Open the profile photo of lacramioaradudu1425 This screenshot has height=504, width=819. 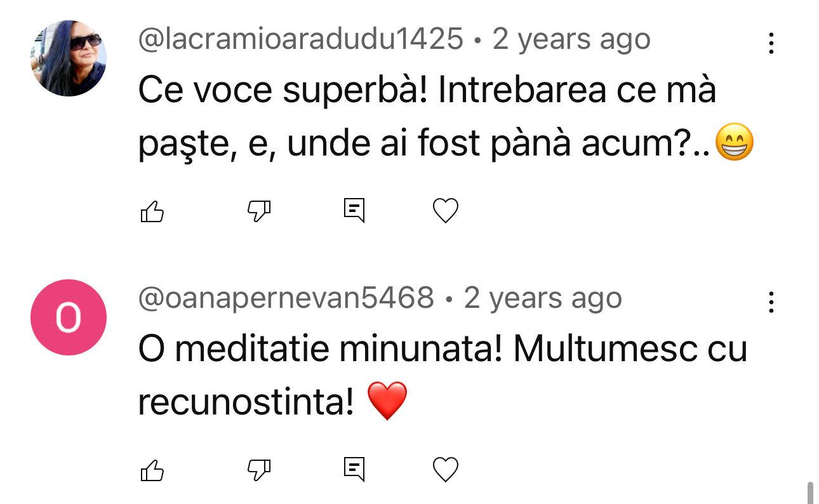(69, 58)
